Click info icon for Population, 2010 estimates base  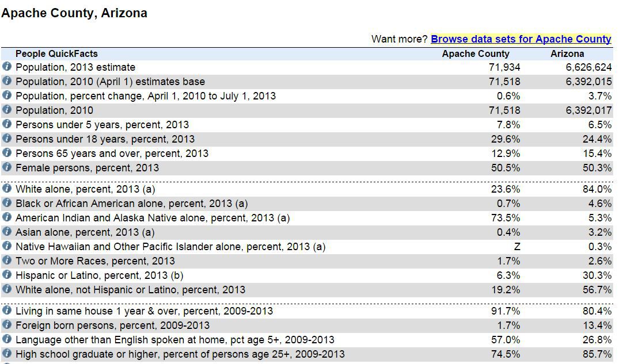click(7, 81)
